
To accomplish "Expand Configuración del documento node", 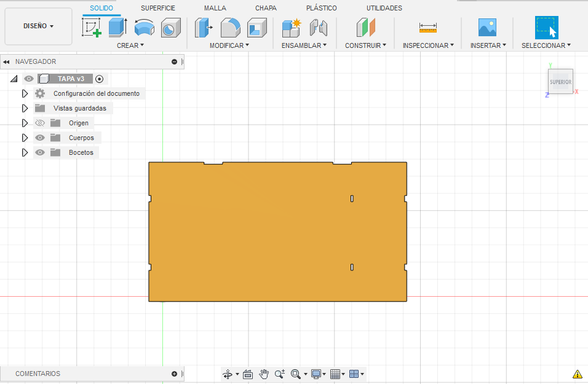I will 25,93.
